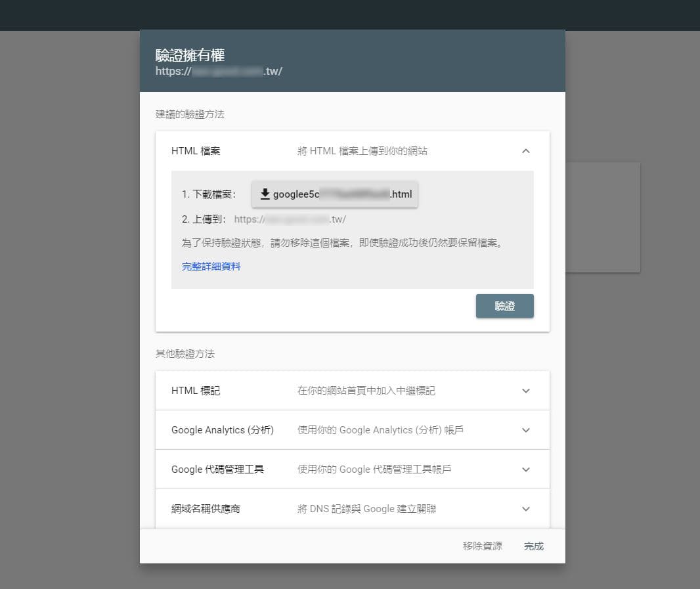Collapse the HTML 檔案 section chevron

click(525, 151)
